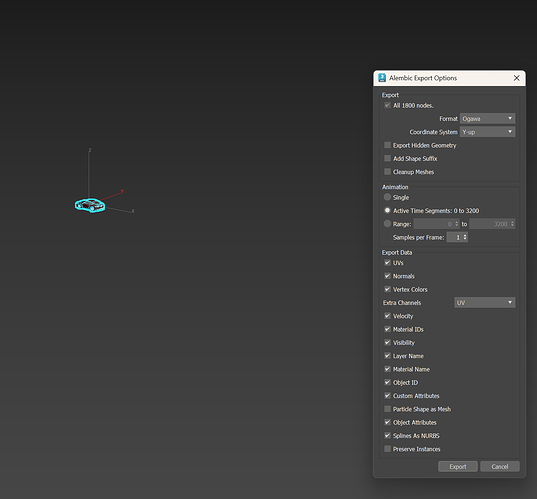Image resolution: width=537 pixels, height=499 pixels.
Task: Close the Alembic Export Options dialog
Action: [516, 78]
